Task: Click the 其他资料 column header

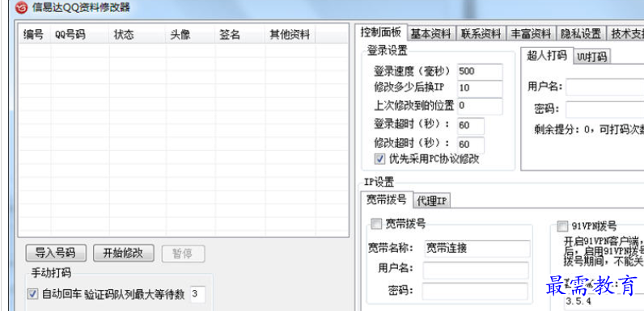Action: point(290,35)
